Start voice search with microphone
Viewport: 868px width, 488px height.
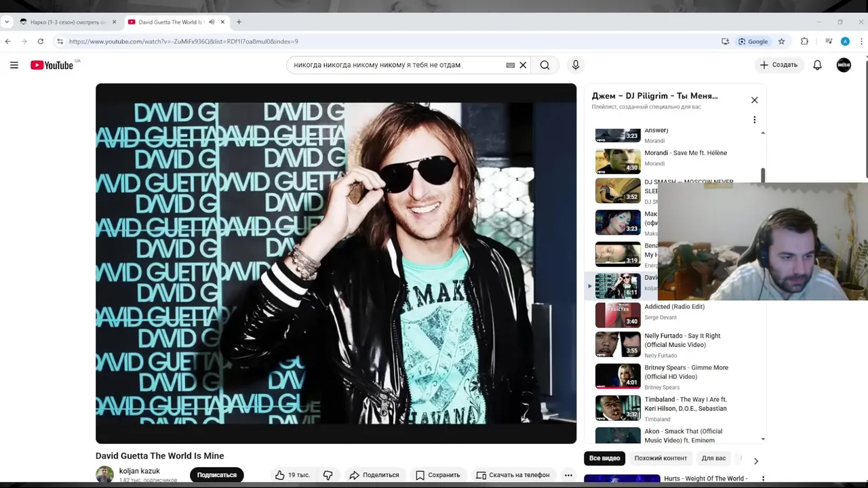coord(576,65)
